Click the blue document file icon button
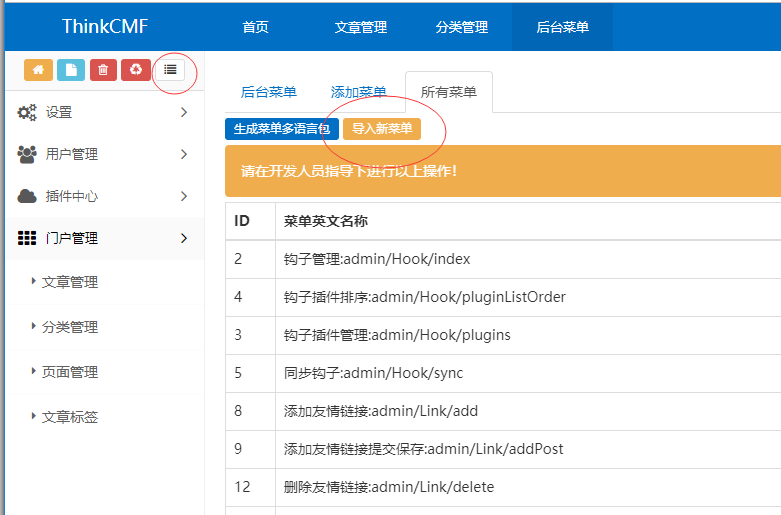This screenshot has width=781, height=515. [x=71, y=70]
